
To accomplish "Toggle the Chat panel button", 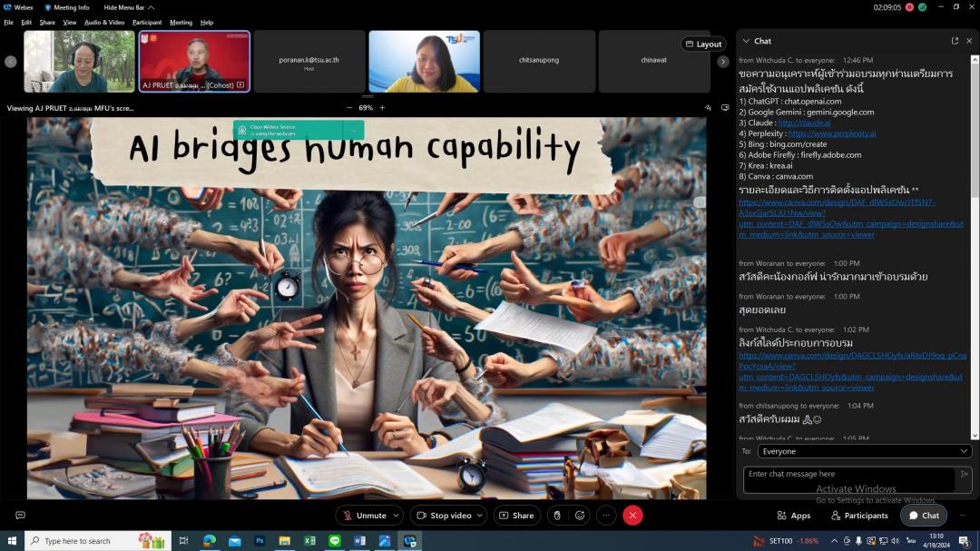I will (x=923, y=516).
